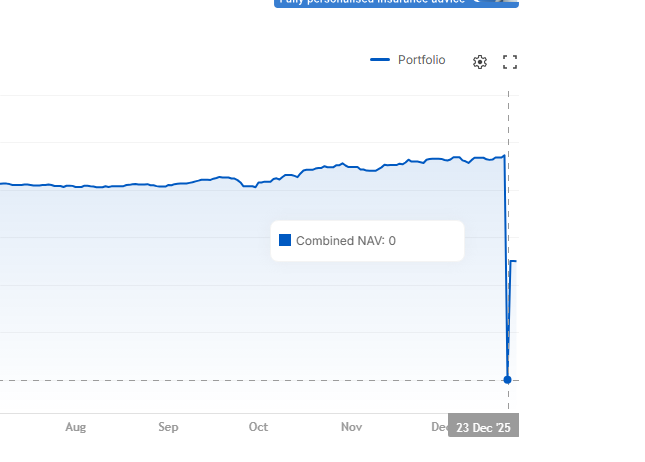Click the partially hidden Dec axis label
The width and height of the screenshot is (645, 462).
point(439,427)
